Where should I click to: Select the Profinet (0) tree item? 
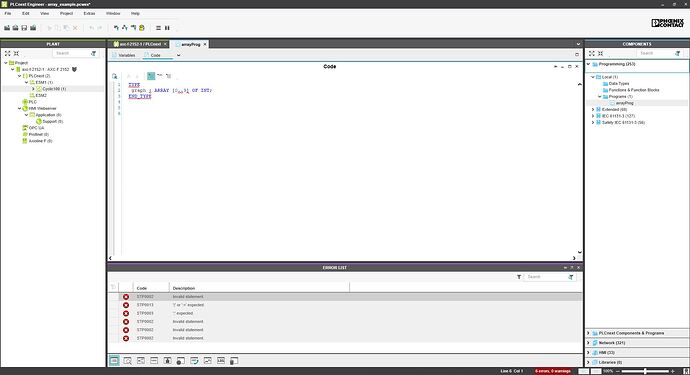tap(36, 134)
